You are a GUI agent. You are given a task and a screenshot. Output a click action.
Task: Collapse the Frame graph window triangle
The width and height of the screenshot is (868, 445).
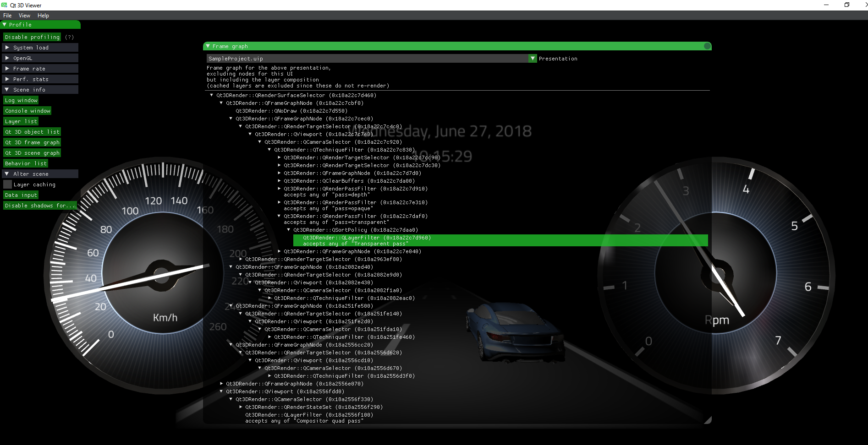(x=208, y=46)
